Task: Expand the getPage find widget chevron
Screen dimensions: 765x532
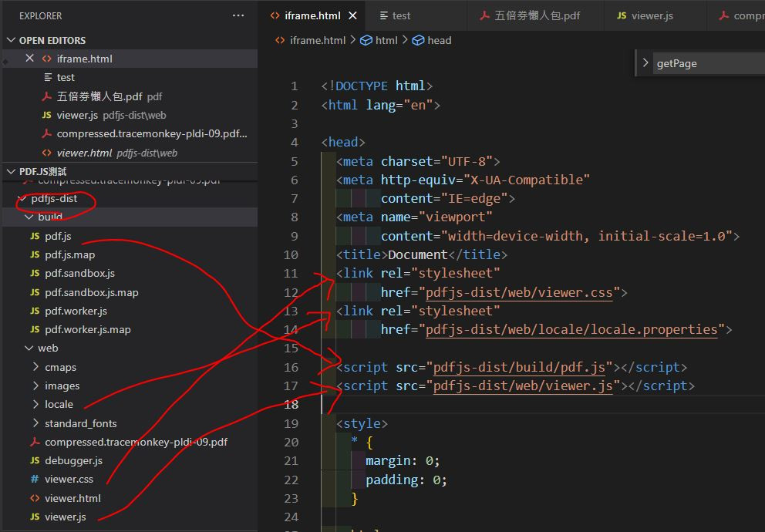Action: (x=645, y=63)
